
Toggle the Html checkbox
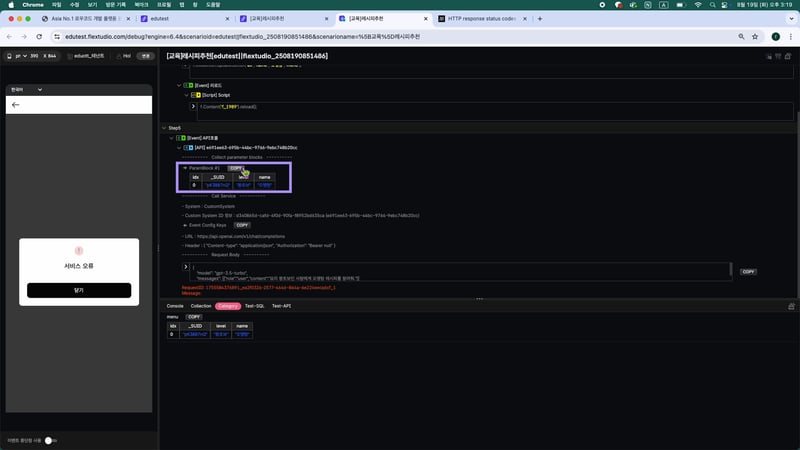click(117, 56)
